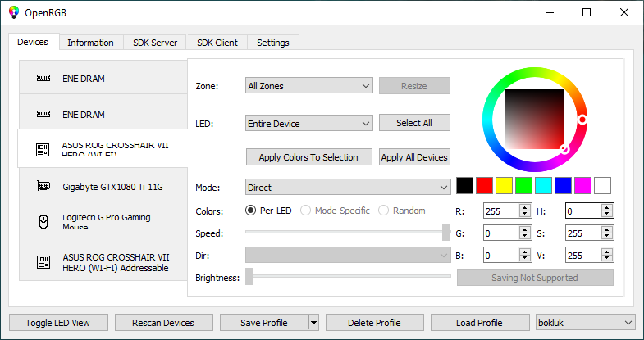Click Rescan Devices button
This screenshot has width=644, height=340.
[163, 323]
